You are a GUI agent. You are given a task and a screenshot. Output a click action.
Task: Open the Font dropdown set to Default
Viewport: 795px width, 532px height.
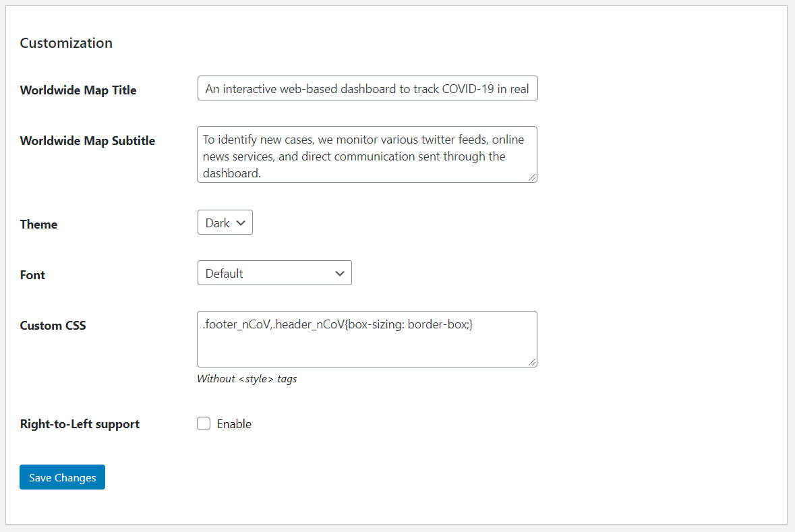pyautogui.click(x=274, y=273)
